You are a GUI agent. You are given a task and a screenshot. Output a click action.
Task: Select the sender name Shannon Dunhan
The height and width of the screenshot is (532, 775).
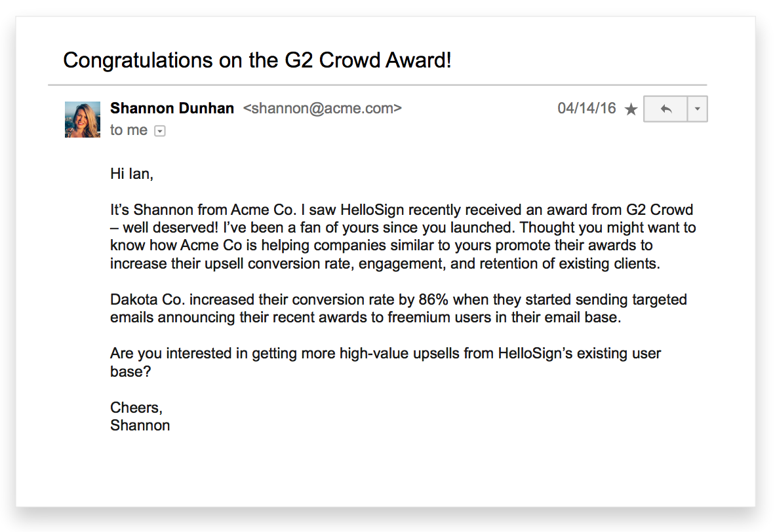pos(172,108)
